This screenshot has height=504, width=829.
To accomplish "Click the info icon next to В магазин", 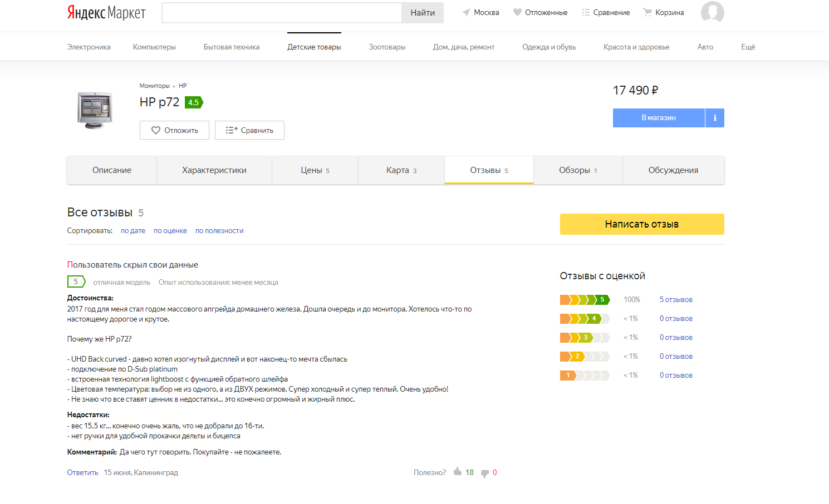I will coord(715,118).
